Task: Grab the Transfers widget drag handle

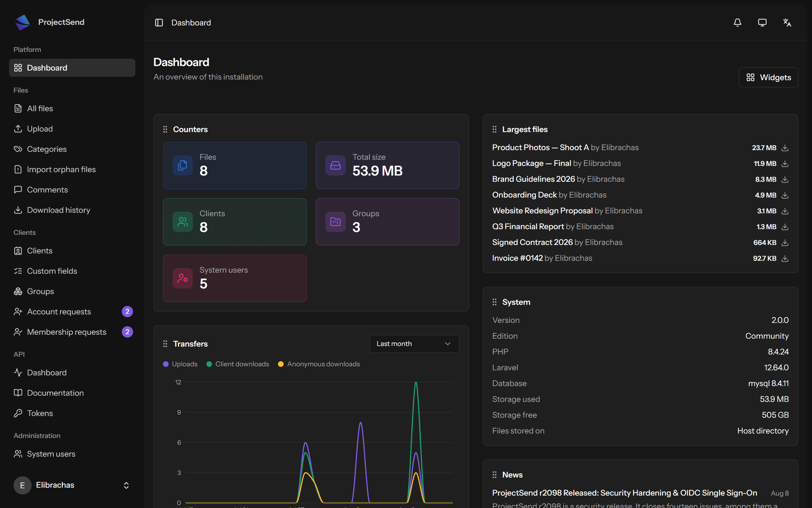Action: [165, 344]
